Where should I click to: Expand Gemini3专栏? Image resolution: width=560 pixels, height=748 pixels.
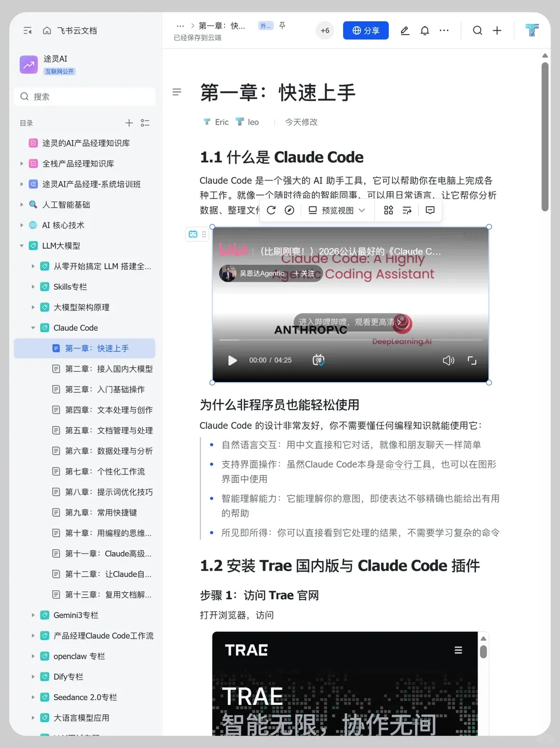(33, 615)
